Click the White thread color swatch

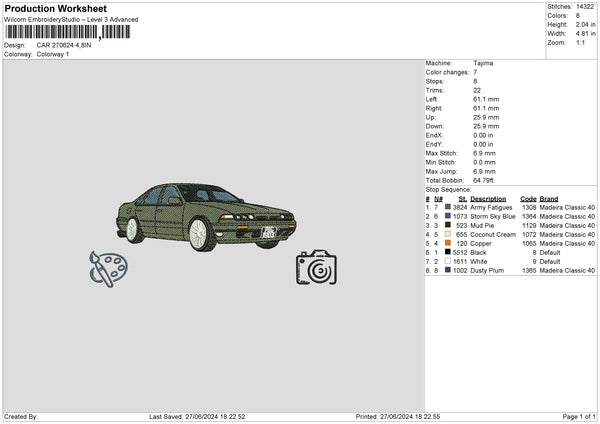coord(448,261)
